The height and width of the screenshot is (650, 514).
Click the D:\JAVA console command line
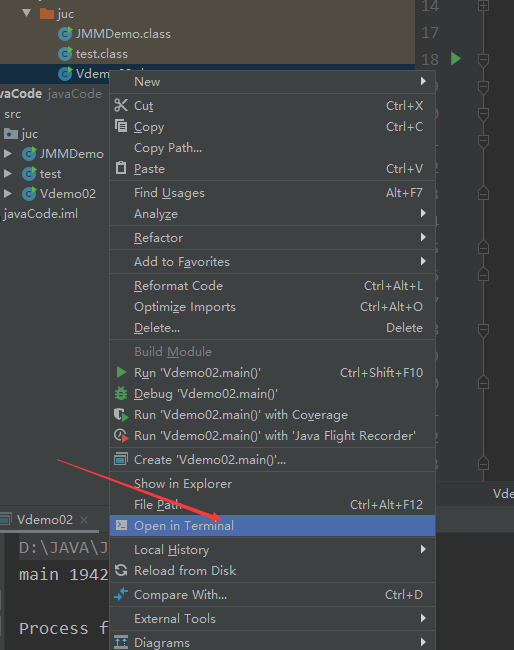point(63,548)
